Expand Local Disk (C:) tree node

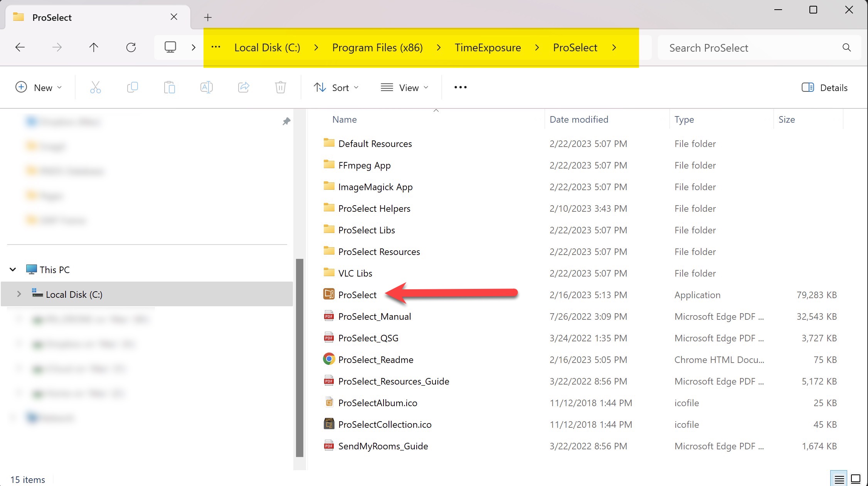coord(19,294)
